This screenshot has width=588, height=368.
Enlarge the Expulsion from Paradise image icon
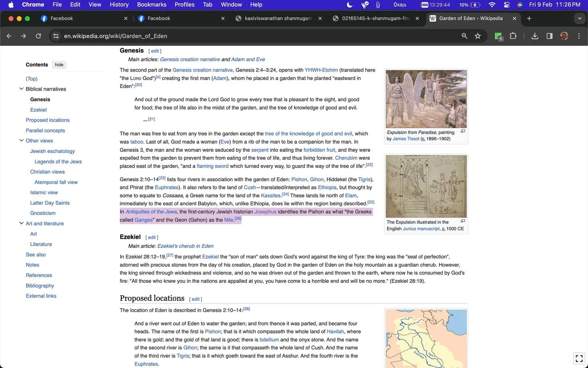click(x=462, y=131)
